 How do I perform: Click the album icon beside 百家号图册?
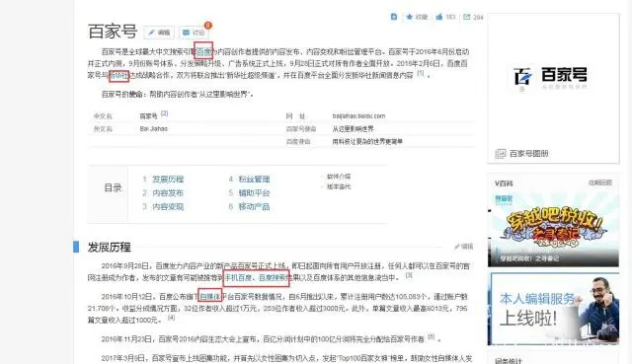(501, 154)
